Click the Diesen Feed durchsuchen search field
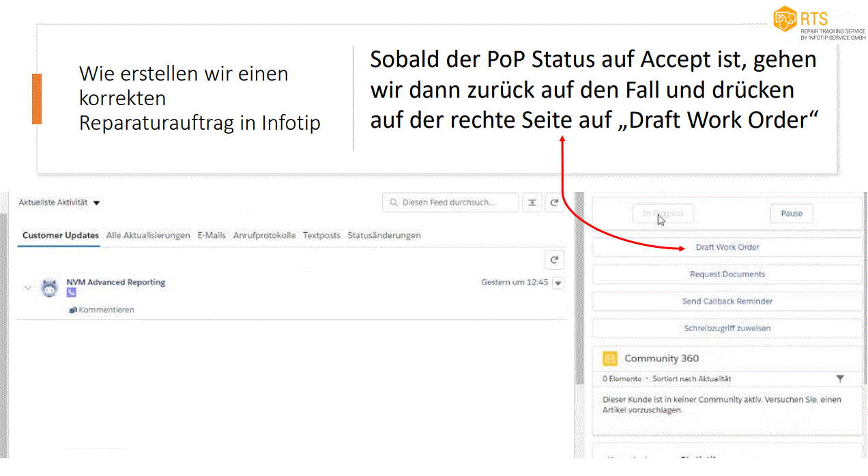 pyautogui.click(x=450, y=203)
